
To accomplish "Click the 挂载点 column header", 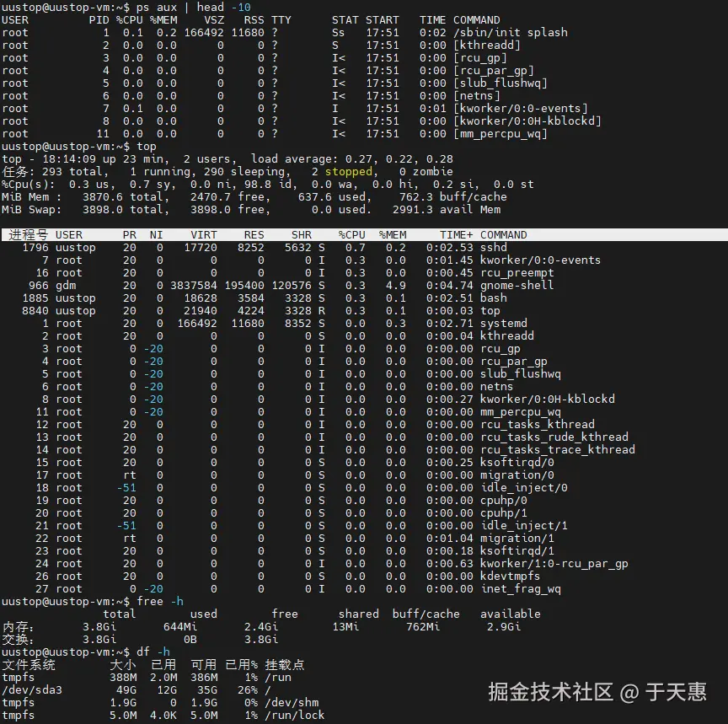I will coord(285,664).
